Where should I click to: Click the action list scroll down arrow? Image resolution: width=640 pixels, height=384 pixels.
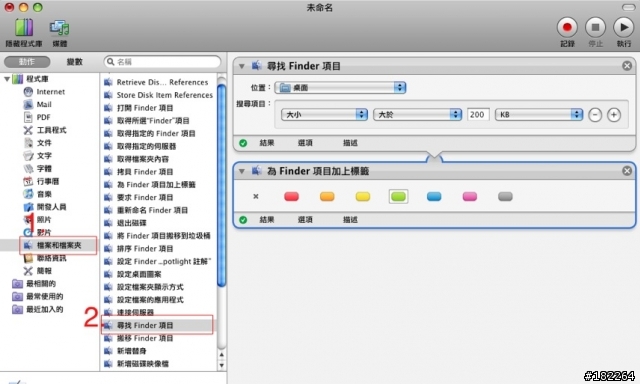point(222,365)
